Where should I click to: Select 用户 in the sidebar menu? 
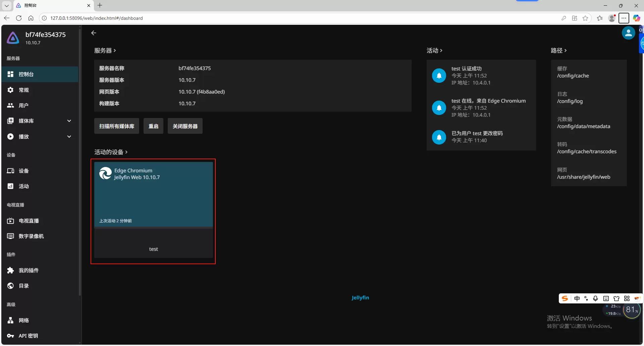(23, 105)
